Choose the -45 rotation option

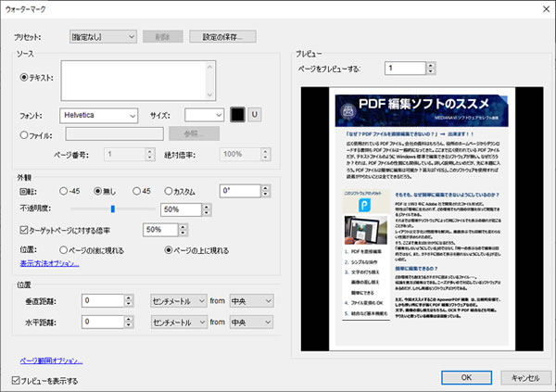pos(64,190)
